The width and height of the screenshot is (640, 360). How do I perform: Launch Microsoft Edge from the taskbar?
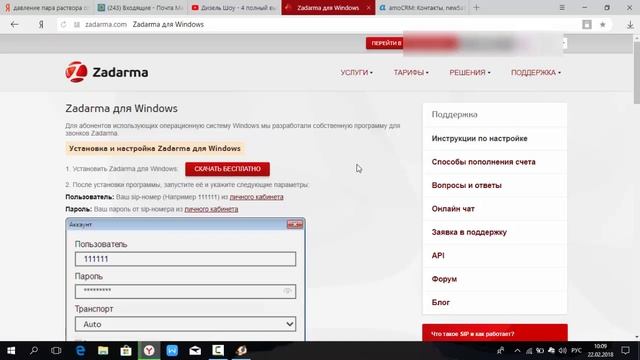(x=80, y=350)
